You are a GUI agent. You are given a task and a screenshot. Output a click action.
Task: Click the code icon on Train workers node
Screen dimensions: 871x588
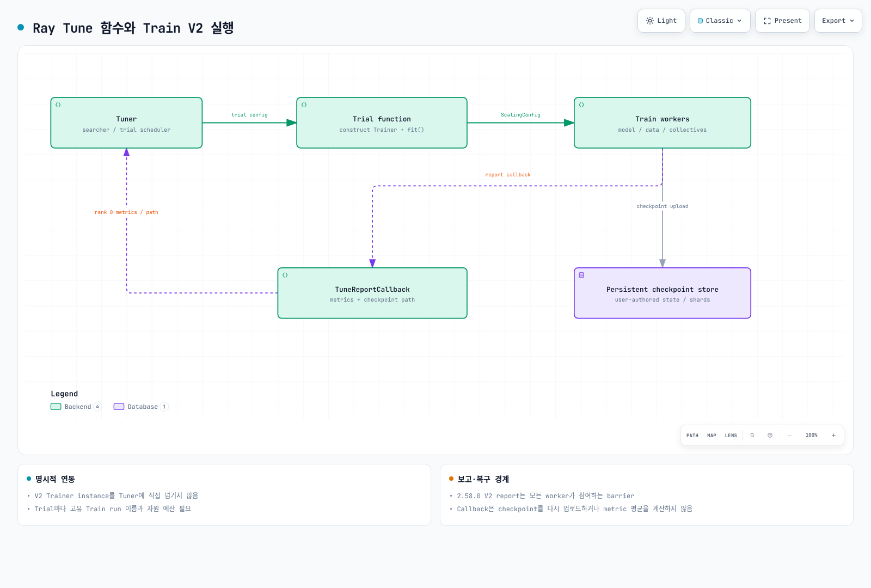[x=582, y=105]
